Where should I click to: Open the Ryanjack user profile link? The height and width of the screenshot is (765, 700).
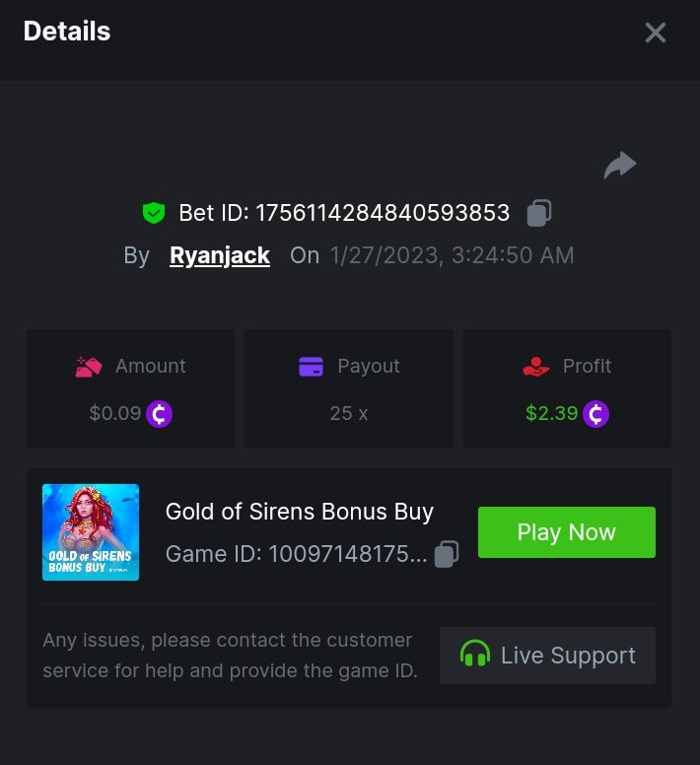point(220,255)
